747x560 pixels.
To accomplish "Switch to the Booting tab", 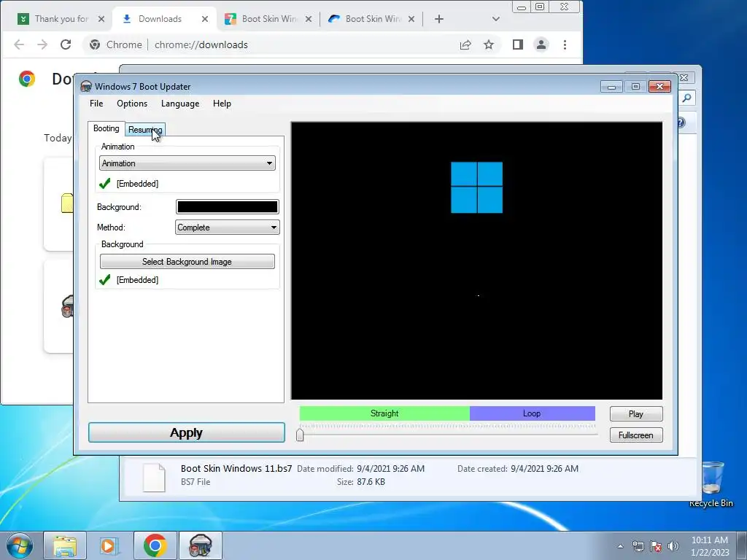I will tap(107, 128).
